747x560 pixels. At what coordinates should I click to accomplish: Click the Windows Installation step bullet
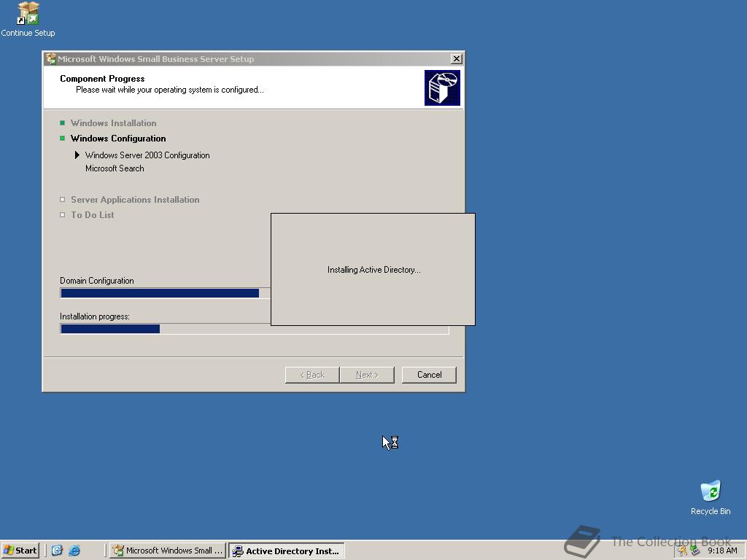(x=63, y=122)
